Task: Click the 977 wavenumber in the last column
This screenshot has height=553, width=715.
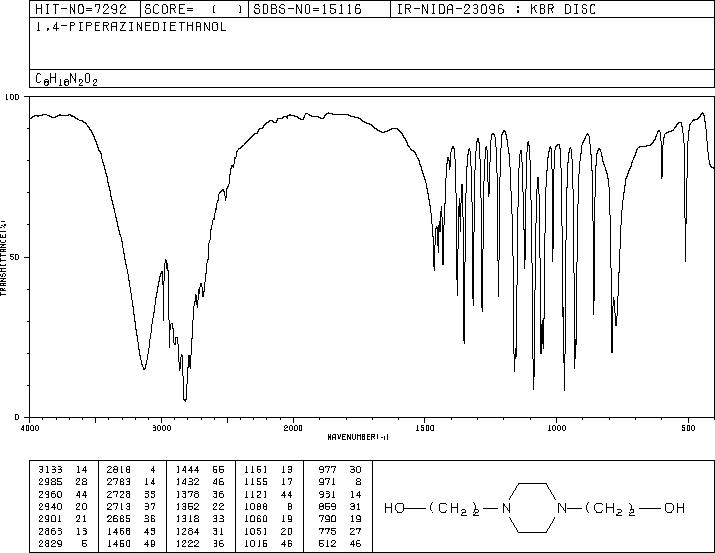Action: coord(327,469)
